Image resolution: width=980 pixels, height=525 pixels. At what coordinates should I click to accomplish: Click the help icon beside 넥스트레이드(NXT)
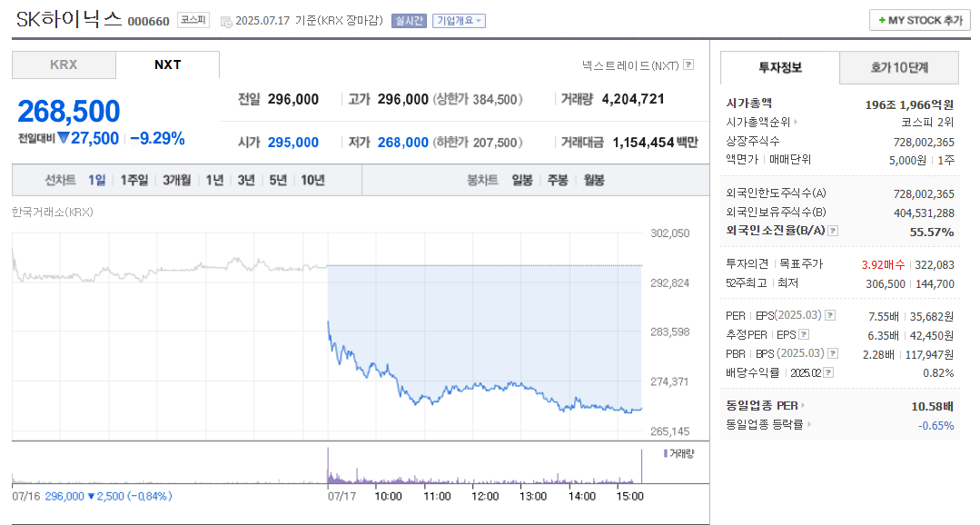tap(688, 64)
